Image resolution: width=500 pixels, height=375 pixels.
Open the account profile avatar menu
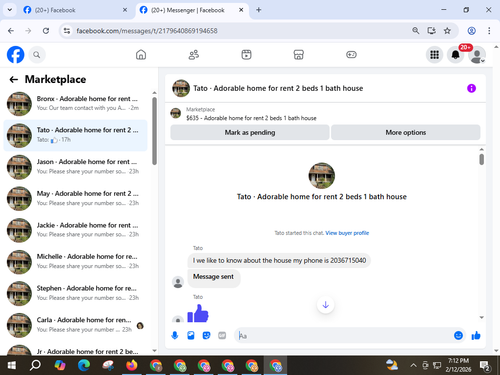click(477, 55)
